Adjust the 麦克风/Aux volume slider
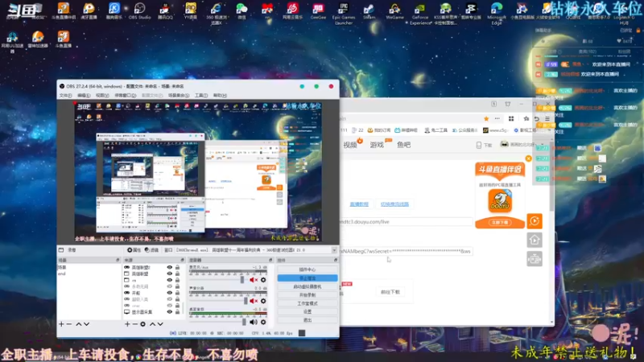 [x=242, y=280]
